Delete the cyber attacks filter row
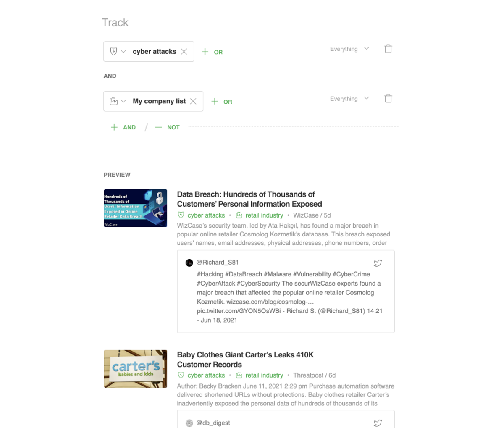The image size is (504, 428). tap(388, 49)
